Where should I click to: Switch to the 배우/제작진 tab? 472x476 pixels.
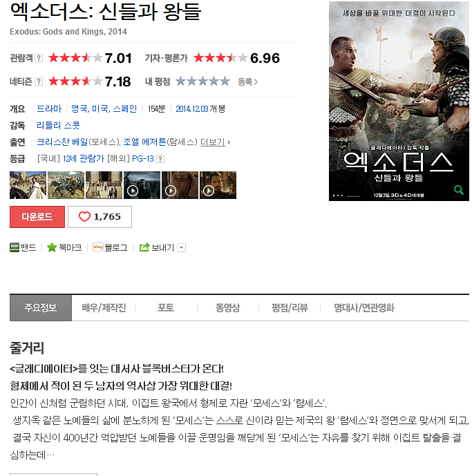pyautogui.click(x=104, y=308)
